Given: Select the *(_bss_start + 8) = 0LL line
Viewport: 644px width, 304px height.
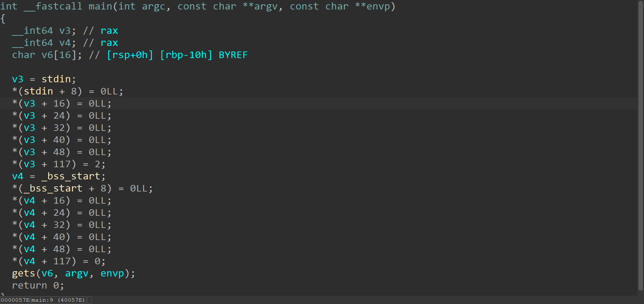Looking at the screenshot, I should [x=82, y=189].
